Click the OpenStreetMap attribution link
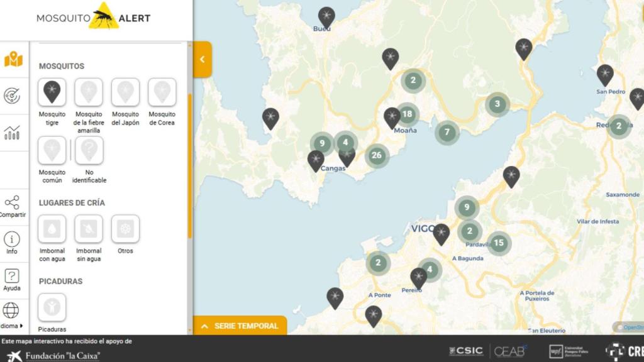 pos(631,326)
